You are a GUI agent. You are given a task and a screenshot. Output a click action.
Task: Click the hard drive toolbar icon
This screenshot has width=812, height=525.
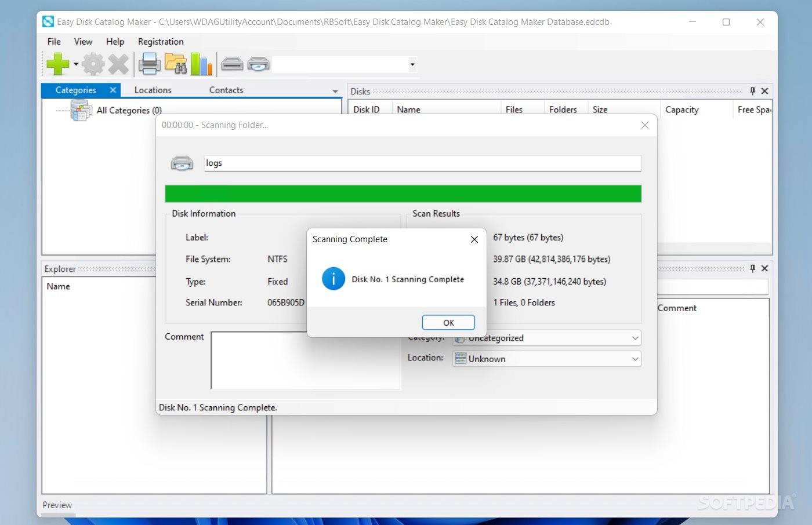(x=232, y=64)
